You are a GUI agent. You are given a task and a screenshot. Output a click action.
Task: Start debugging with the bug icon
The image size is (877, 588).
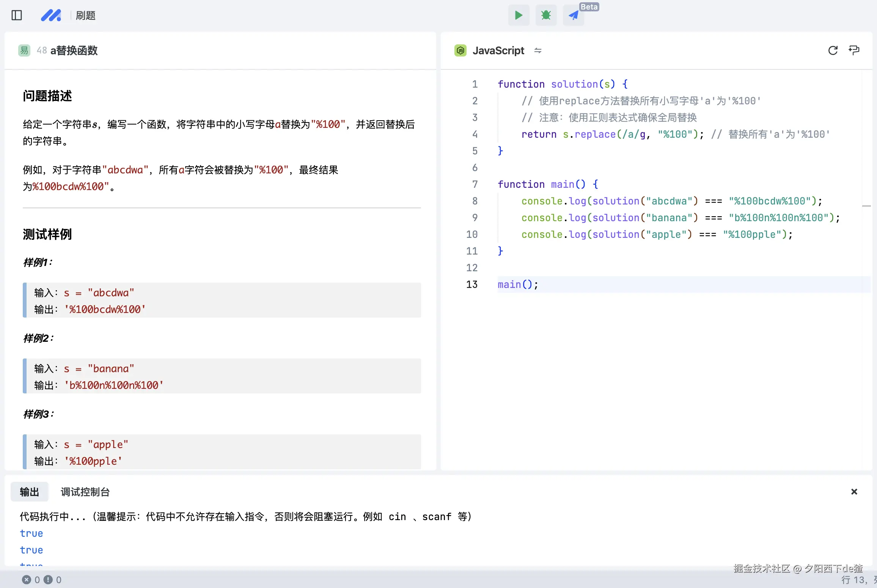point(546,15)
